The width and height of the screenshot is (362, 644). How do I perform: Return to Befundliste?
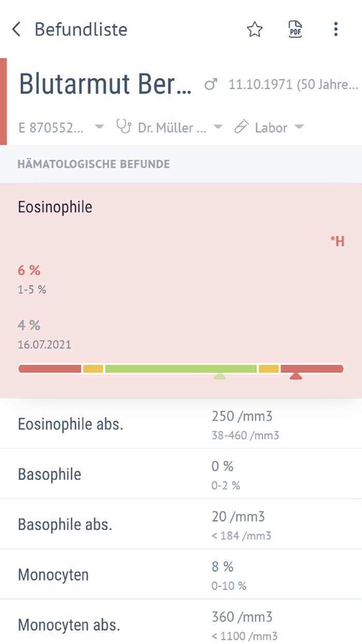(x=81, y=30)
